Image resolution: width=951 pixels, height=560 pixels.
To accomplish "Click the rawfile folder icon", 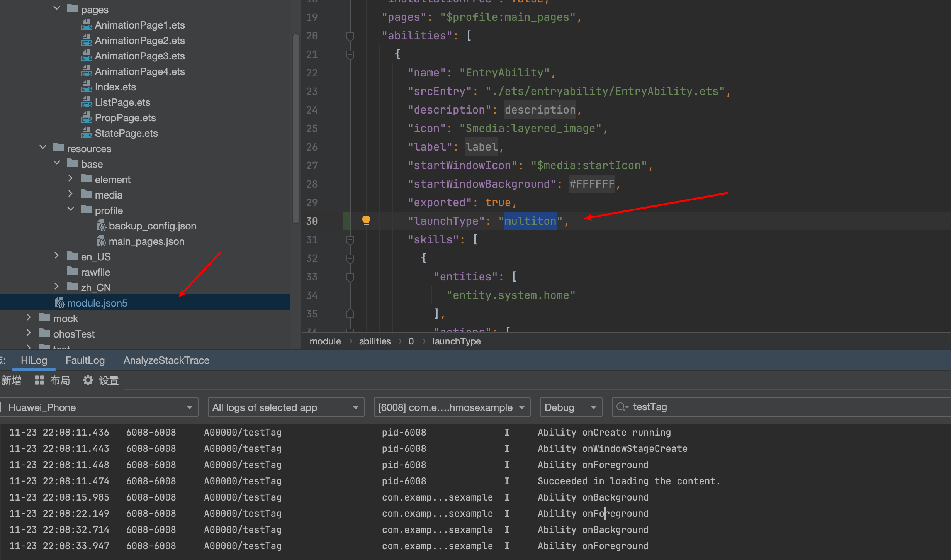I will click(x=73, y=272).
